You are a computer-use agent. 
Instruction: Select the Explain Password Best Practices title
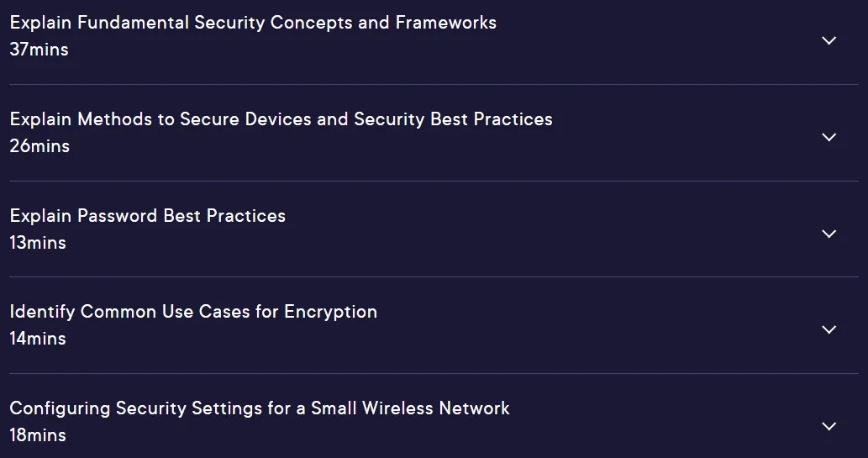pos(148,215)
